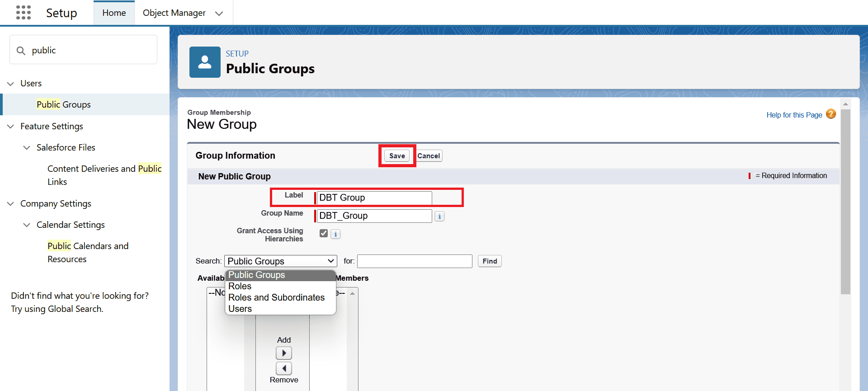Click the Add right-arrow button
This screenshot has width=868, height=391.
click(x=284, y=353)
